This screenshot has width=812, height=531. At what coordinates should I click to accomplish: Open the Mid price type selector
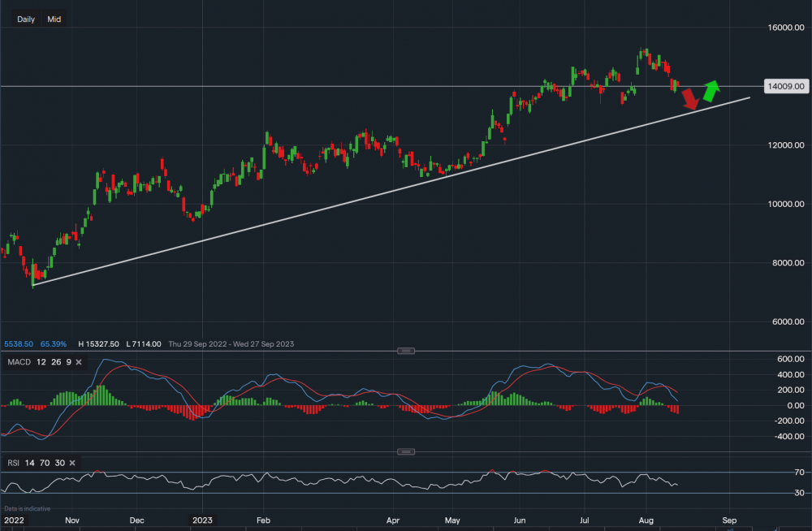(54, 19)
